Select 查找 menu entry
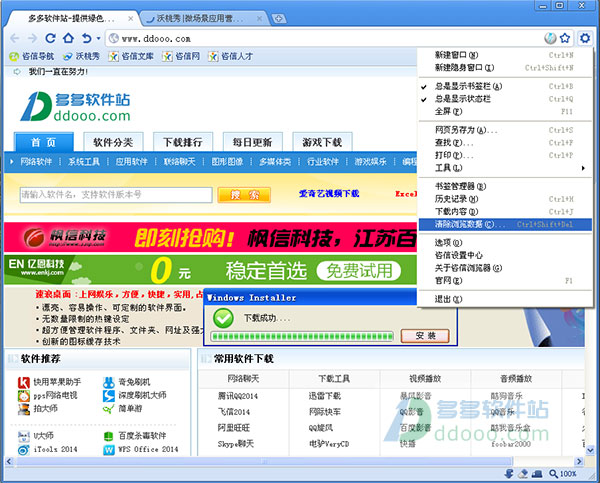The width and height of the screenshot is (600, 483). tap(505, 143)
